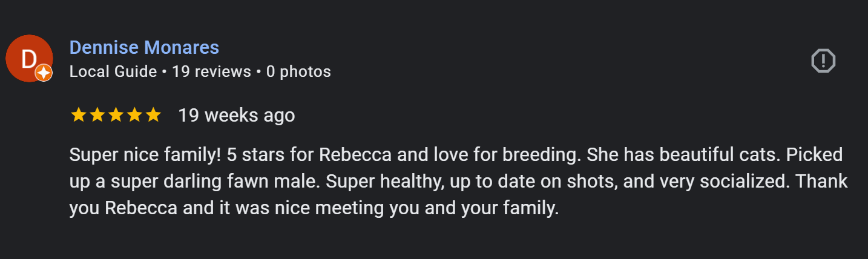Image resolution: width=868 pixels, height=259 pixels.
Task: Click the "Local Guide" label text
Action: tap(113, 71)
